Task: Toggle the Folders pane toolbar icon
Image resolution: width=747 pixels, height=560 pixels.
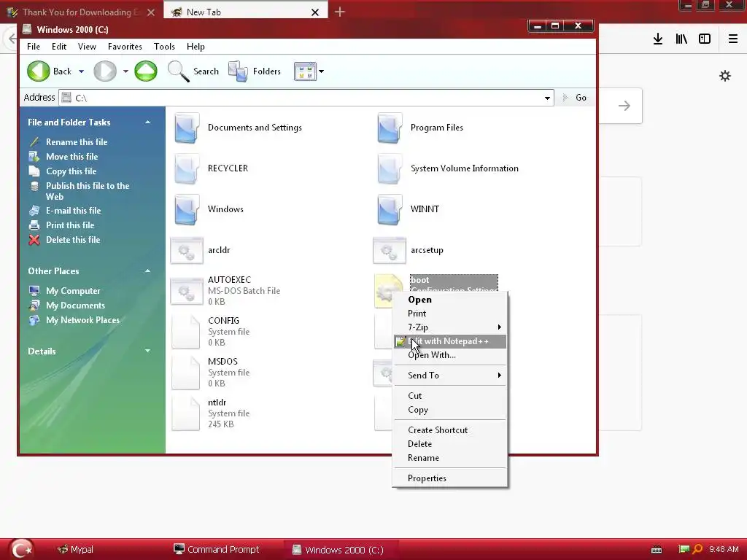Action: [238, 71]
